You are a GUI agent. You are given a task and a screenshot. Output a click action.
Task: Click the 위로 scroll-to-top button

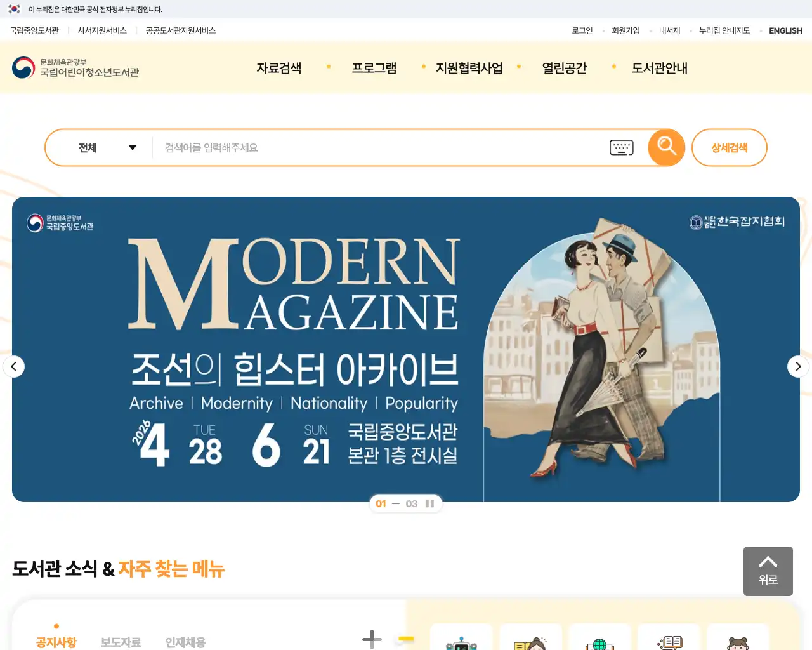768,571
